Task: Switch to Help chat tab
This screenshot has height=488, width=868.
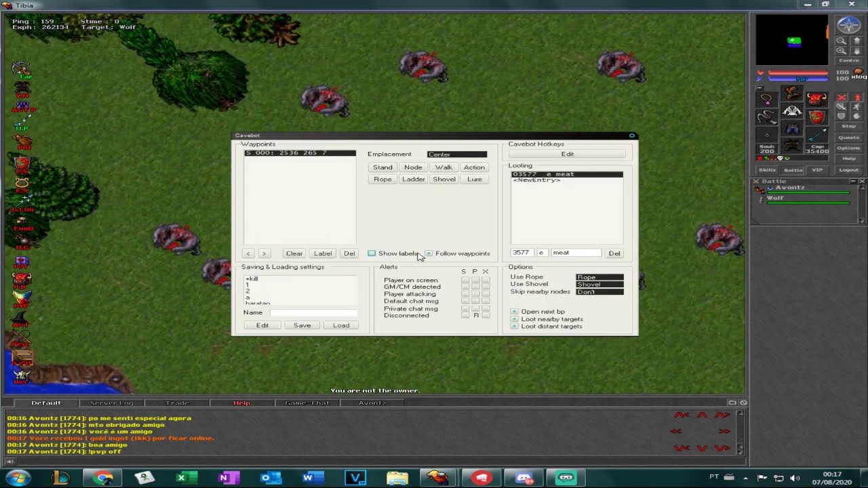Action: pos(242,403)
